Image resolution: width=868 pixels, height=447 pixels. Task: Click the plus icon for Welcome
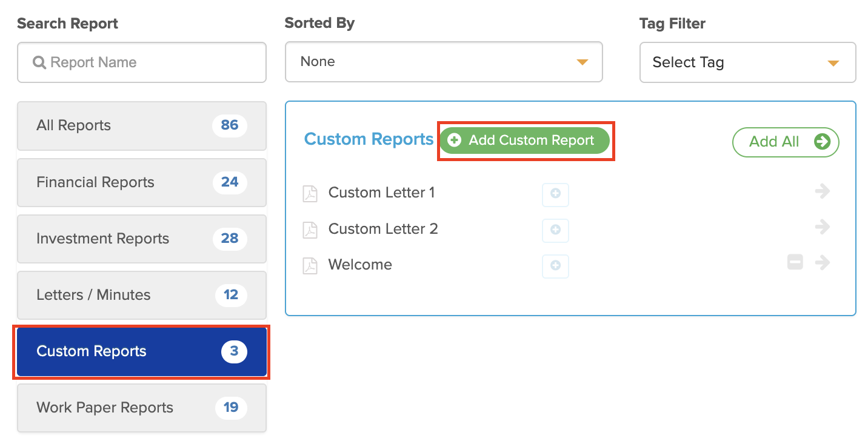point(555,266)
